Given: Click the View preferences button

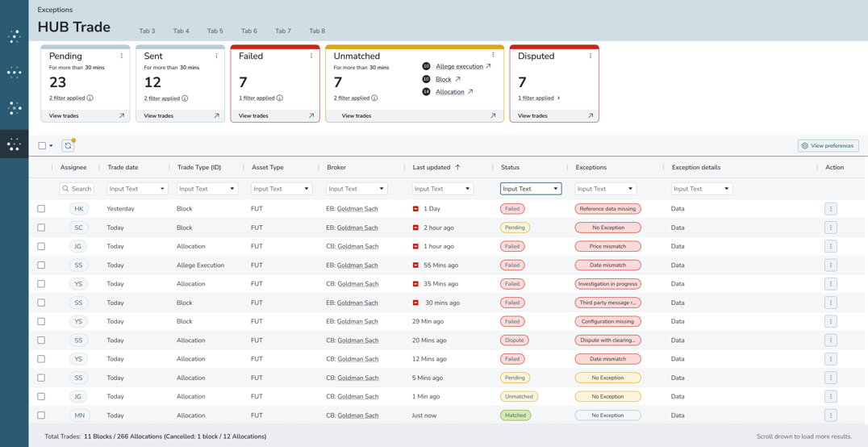Looking at the screenshot, I should point(828,146).
